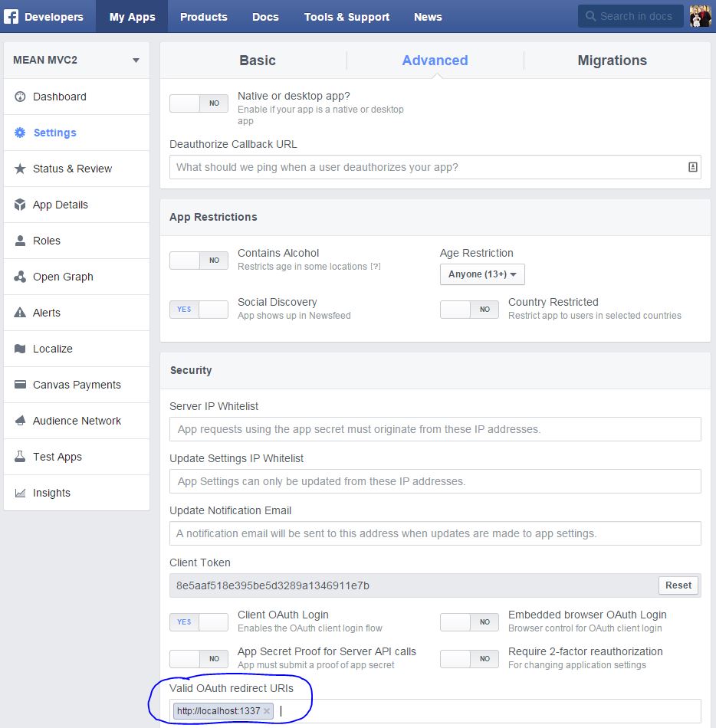Click the Status & Review star icon
The height and width of the screenshot is (728, 716).
20,169
